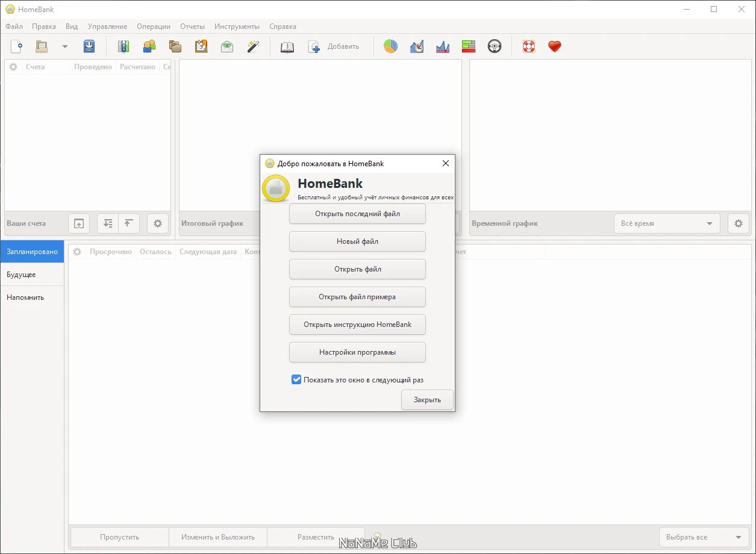Close welcome dialog with title bar X
Image resolution: width=756 pixels, height=554 pixels.
445,163
